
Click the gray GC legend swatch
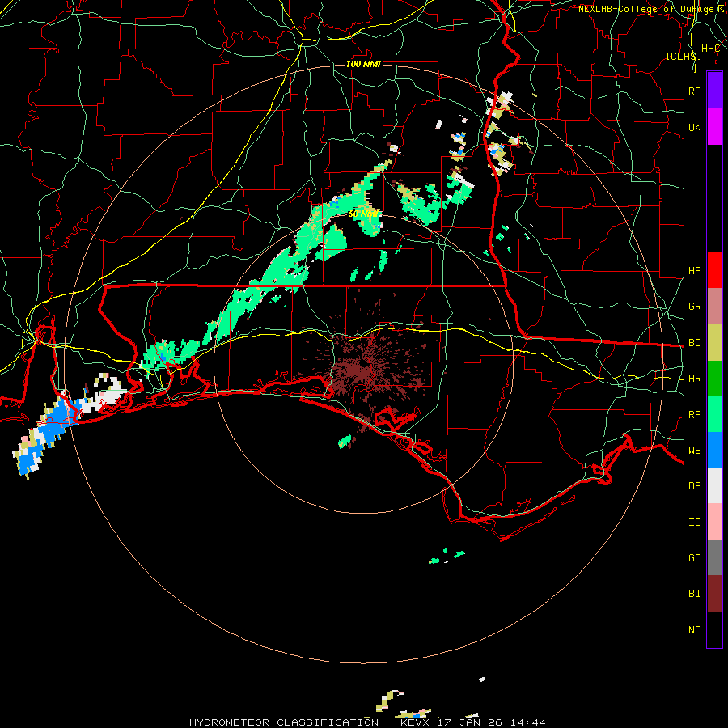tap(714, 557)
